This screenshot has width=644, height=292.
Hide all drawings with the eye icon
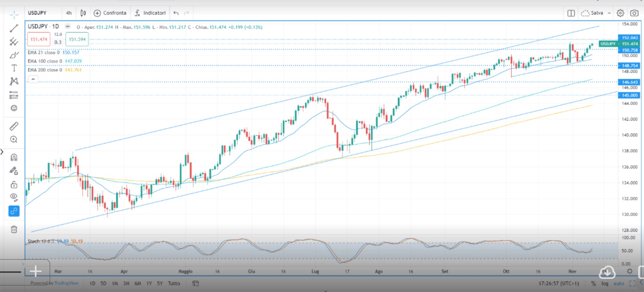coord(13,197)
